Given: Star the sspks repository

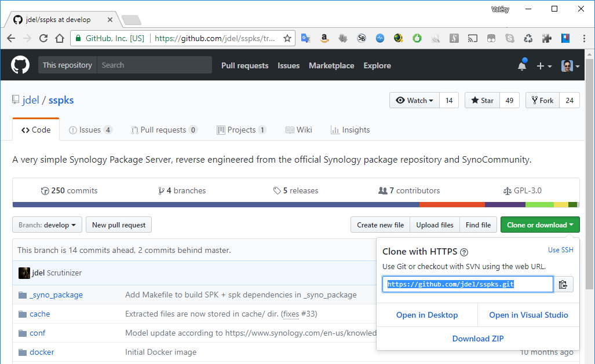Looking at the screenshot, I should pos(482,101).
